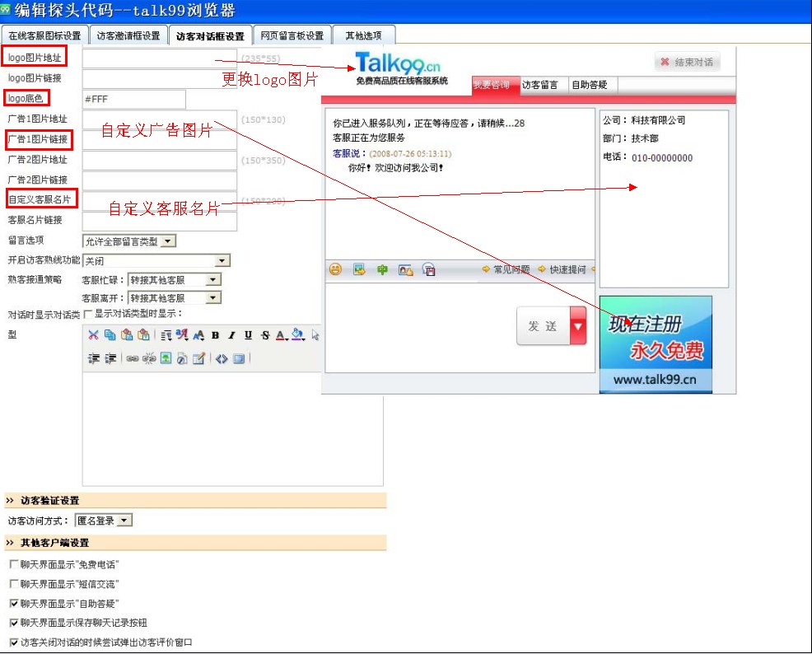Toggle strikethrough formatting in the editor
The width and height of the screenshot is (812, 654).
(265, 335)
